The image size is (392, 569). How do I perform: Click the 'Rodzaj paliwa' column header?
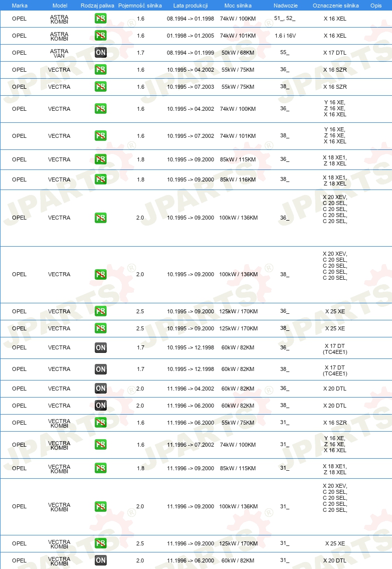97,6
